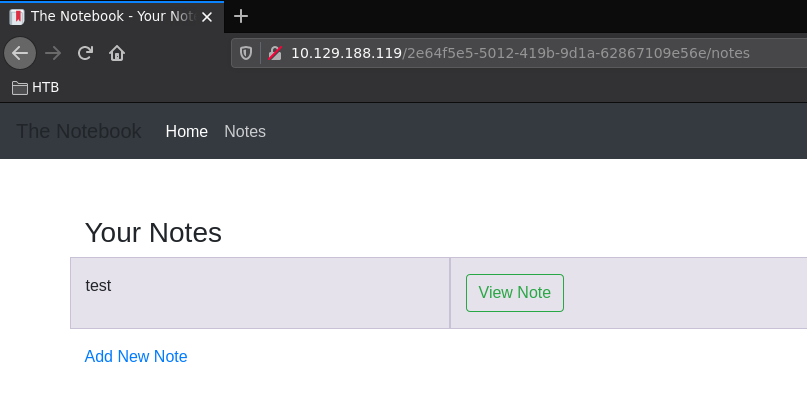807x415 pixels.
Task: Select The Notebook tab title
Action: pos(110,16)
